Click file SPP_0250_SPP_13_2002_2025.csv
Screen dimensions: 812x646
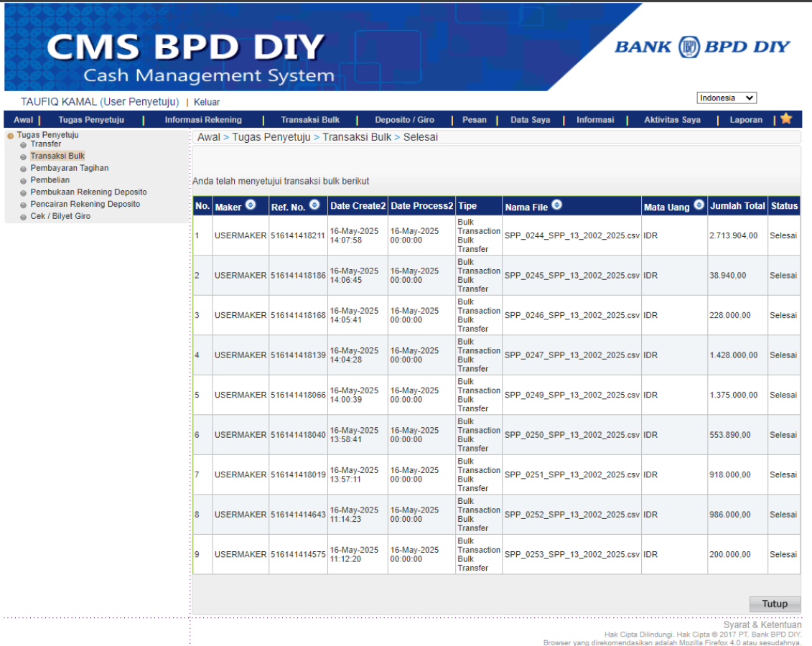pyautogui.click(x=571, y=435)
